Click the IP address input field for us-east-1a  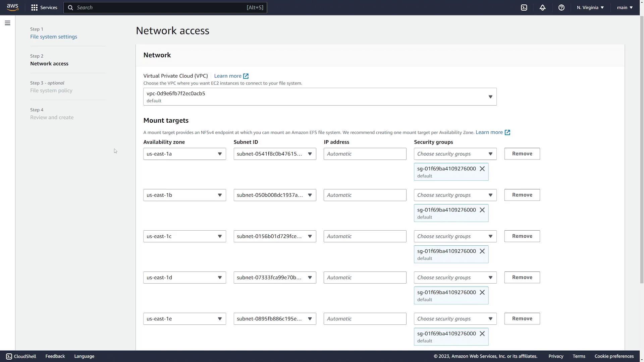click(365, 154)
